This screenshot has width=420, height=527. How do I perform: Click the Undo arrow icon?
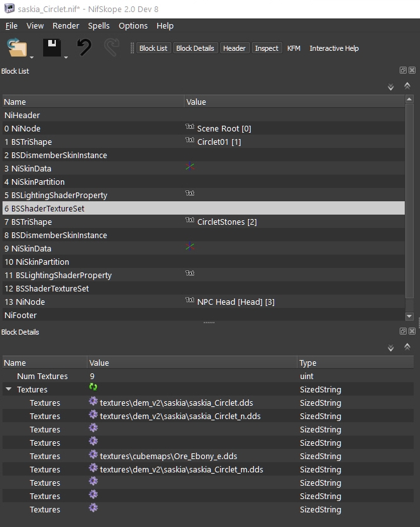84,48
